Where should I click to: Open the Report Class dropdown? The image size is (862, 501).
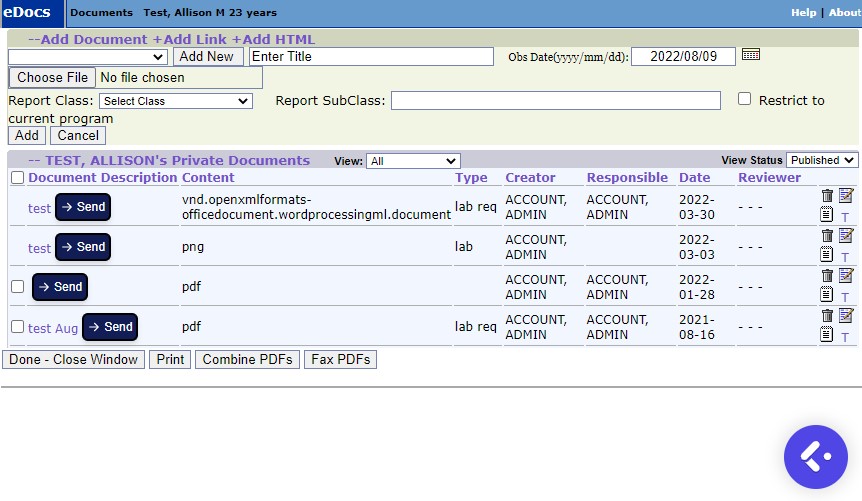click(175, 101)
